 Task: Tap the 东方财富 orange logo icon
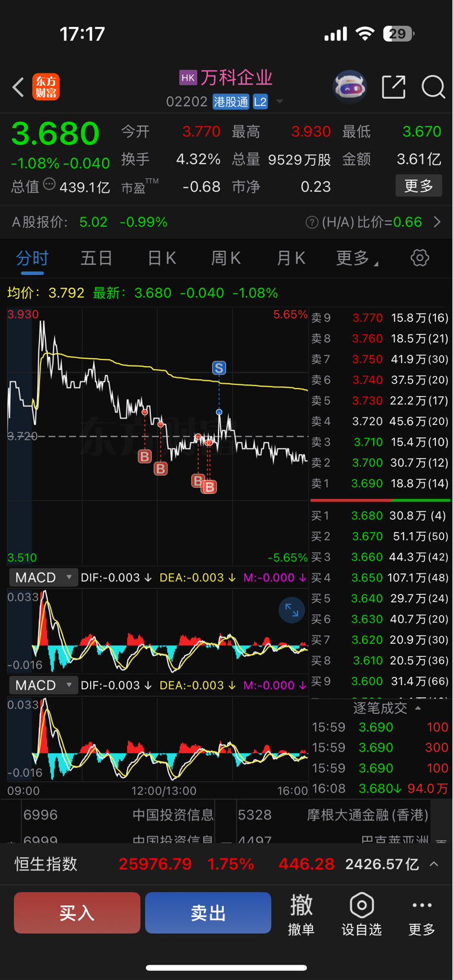[46, 87]
